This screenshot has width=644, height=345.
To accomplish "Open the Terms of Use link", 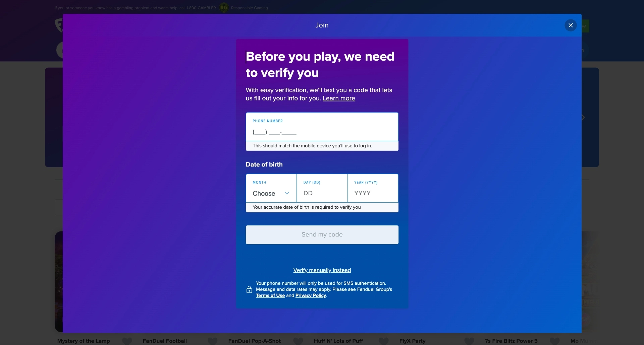I will (270, 295).
